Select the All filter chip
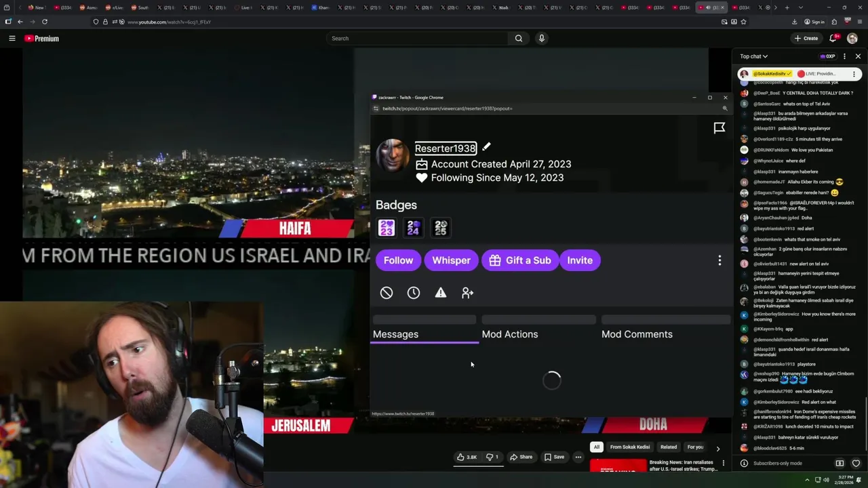868x488 pixels. 596,447
